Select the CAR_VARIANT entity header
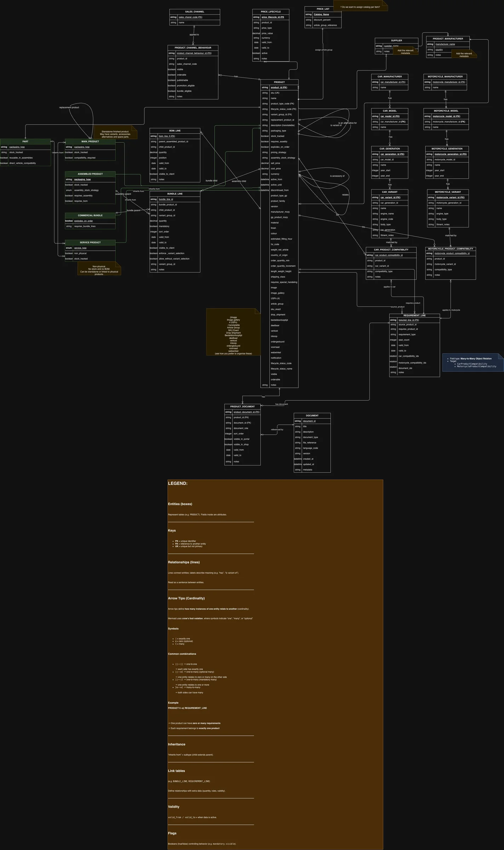The width and height of the screenshot is (504, 850). click(x=390, y=192)
